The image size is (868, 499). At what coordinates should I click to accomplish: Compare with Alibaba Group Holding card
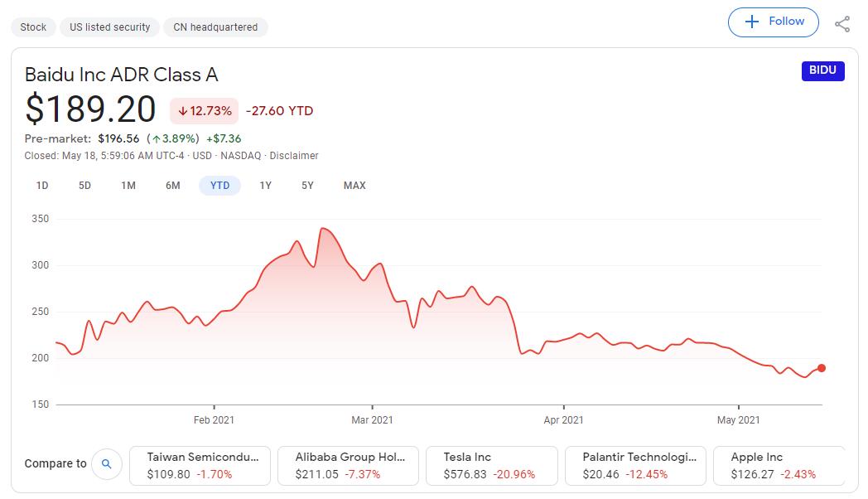point(348,466)
